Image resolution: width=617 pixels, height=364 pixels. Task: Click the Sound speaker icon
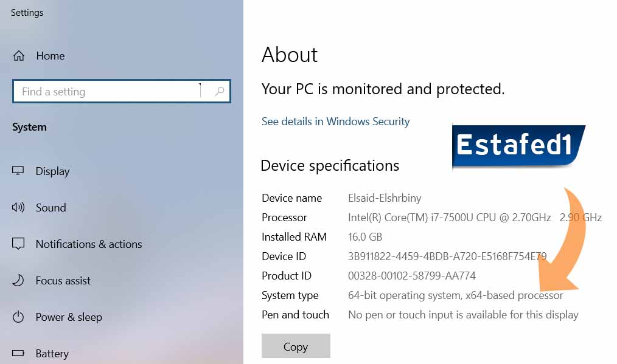[x=18, y=207]
